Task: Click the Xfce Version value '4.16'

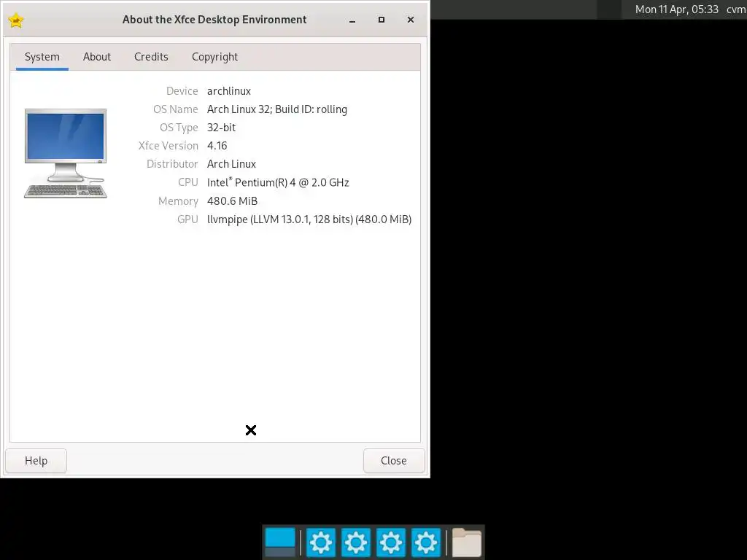Action: point(217,146)
